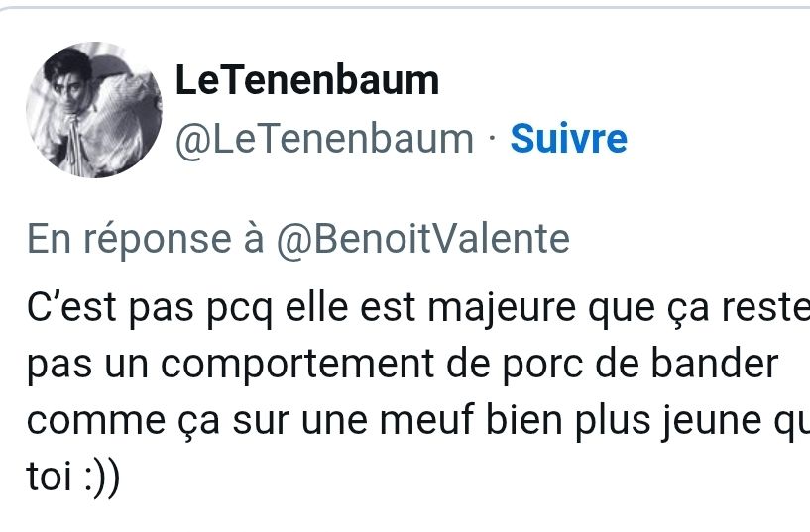
Task: Open the LeTenenbaum display name
Action: tap(307, 81)
